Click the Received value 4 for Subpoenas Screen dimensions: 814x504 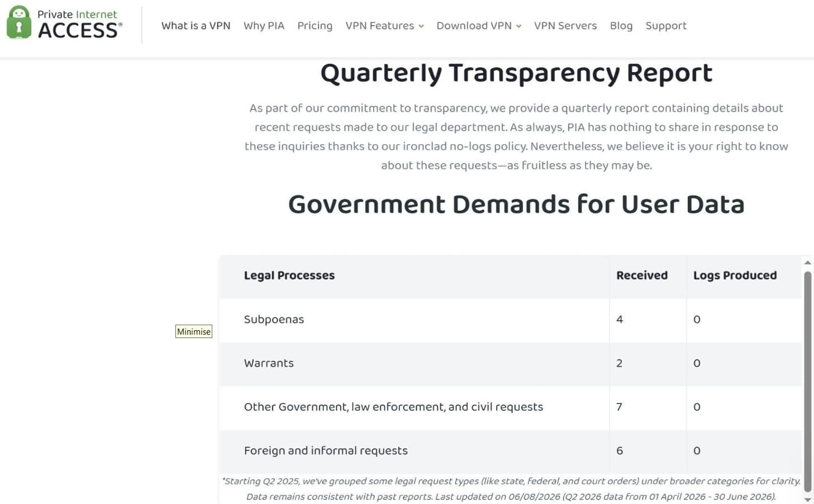620,320
